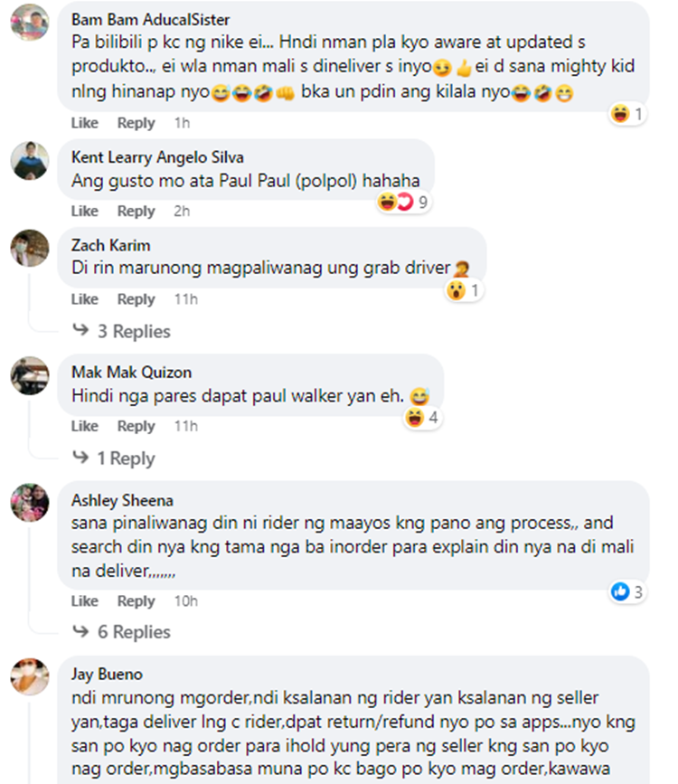Click the 11h timestamp on Mak Mak's comment
The height and width of the screenshot is (784, 678).
[x=186, y=426]
